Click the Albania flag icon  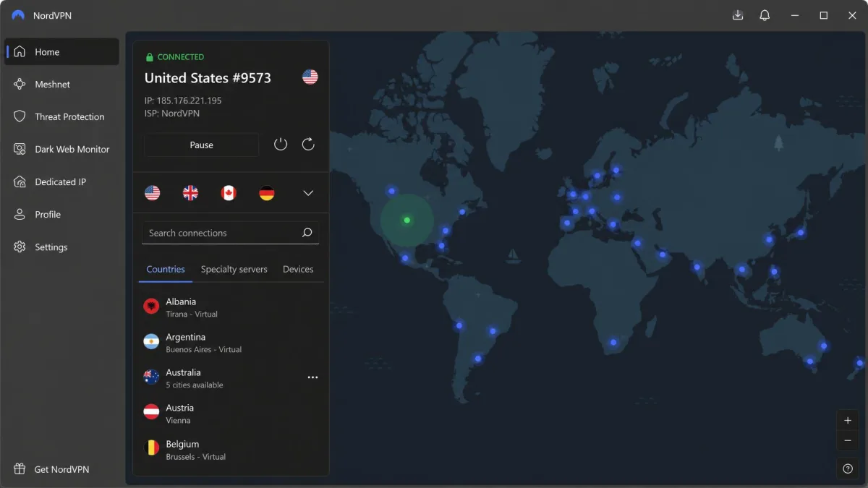[x=151, y=307]
